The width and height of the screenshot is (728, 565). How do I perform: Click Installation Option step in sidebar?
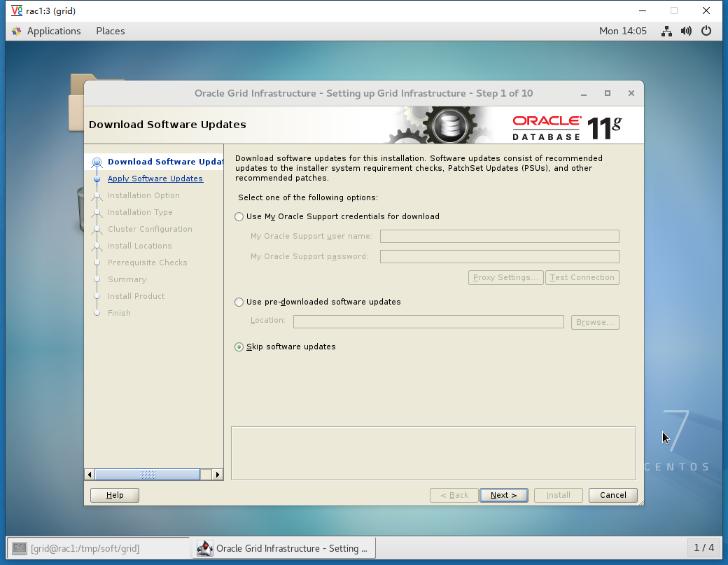tap(143, 195)
